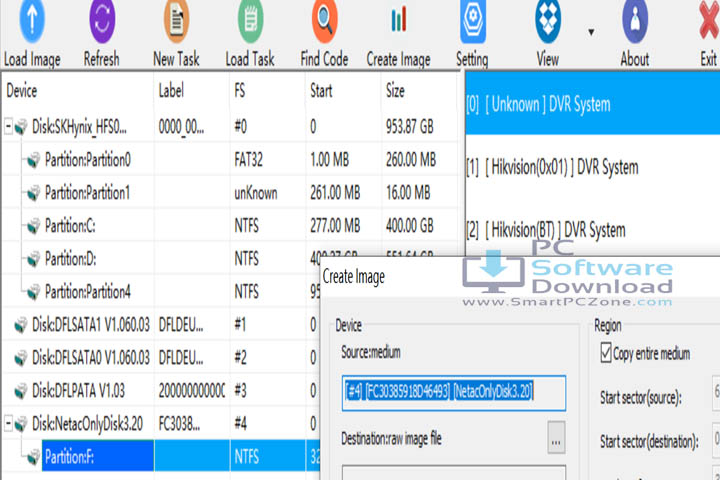Click the Create Image bar-chart icon
720x480 pixels.
pyautogui.click(x=399, y=20)
